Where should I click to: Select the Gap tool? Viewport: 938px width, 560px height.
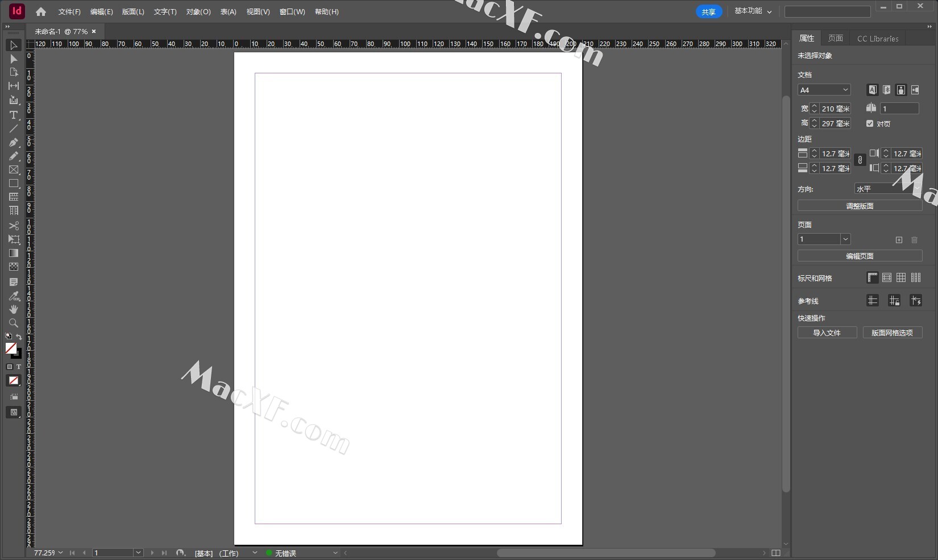click(x=14, y=86)
